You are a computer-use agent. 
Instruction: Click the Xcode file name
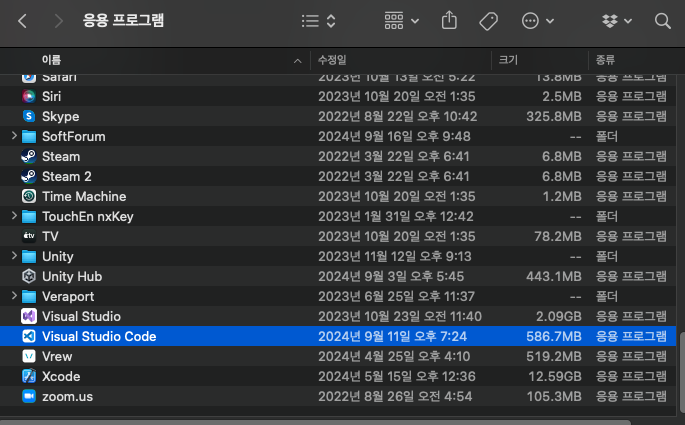[x=61, y=377]
